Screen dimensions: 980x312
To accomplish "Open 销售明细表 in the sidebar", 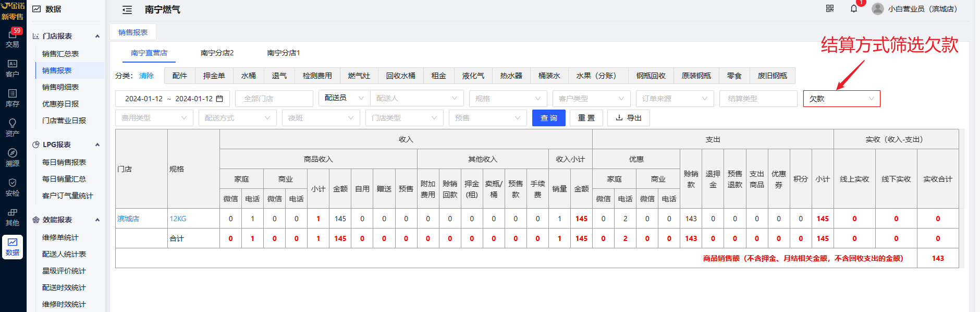I will pos(60,87).
